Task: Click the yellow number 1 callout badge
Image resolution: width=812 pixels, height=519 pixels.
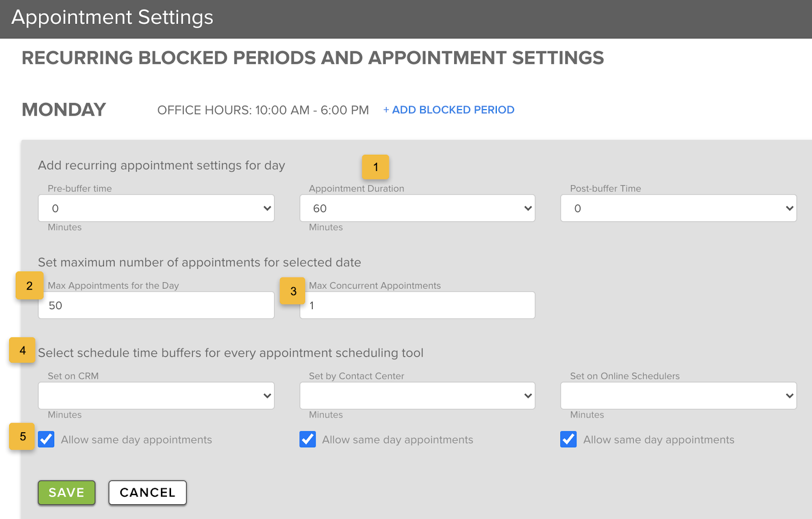Action: click(375, 167)
